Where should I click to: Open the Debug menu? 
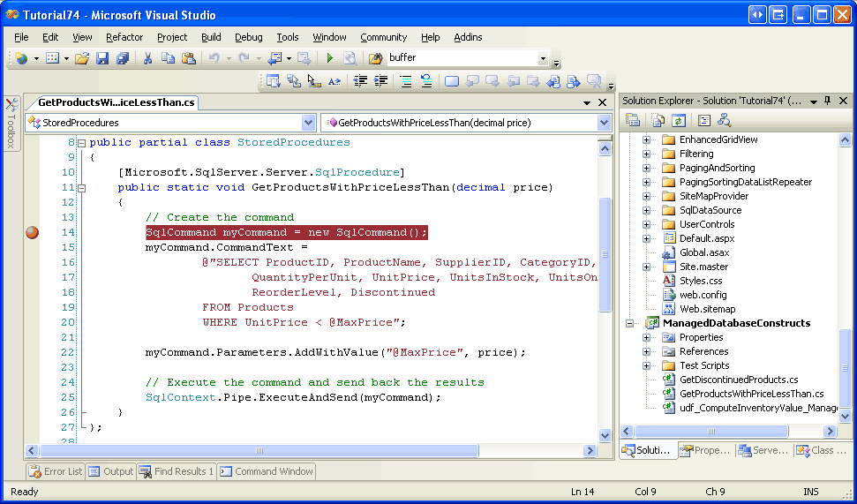[248, 37]
